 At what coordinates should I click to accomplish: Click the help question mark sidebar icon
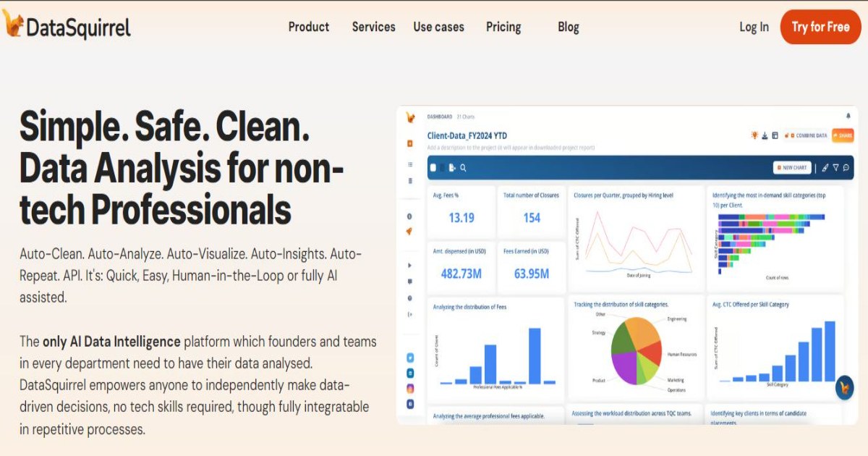click(410, 298)
